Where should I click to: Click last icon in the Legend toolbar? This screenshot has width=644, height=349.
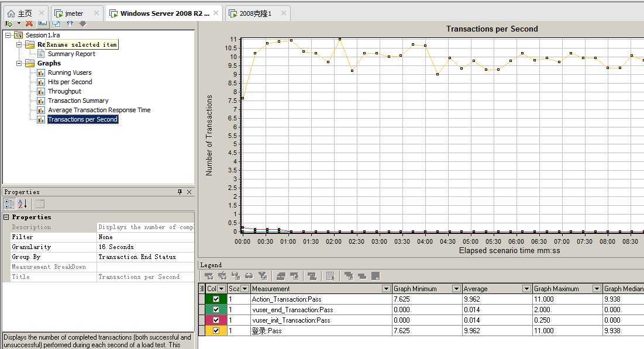[x=376, y=276]
